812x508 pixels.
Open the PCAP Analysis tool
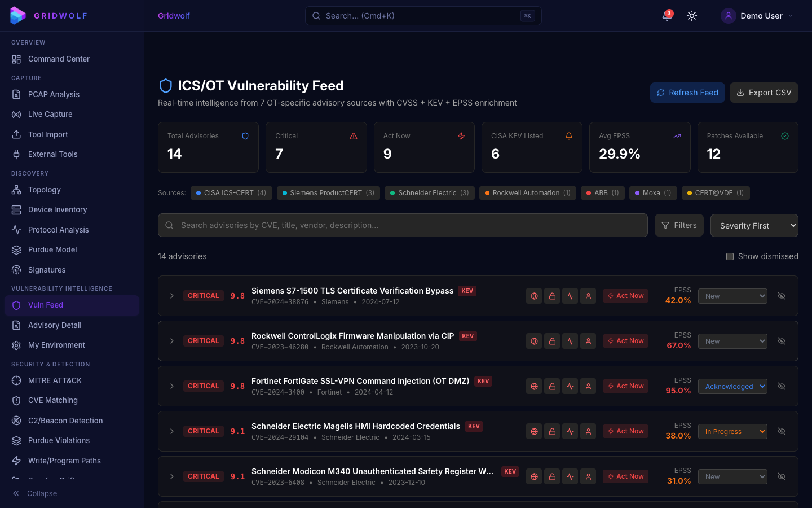pyautogui.click(x=53, y=94)
